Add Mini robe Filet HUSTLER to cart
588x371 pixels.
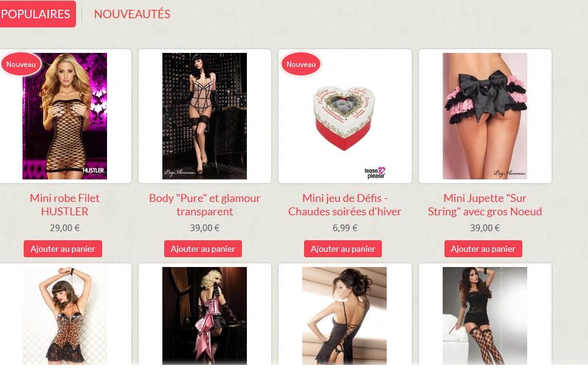coord(63,249)
